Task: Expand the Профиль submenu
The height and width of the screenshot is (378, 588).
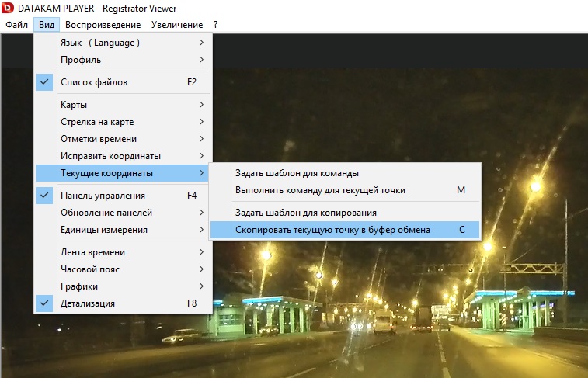Action: 123,60
